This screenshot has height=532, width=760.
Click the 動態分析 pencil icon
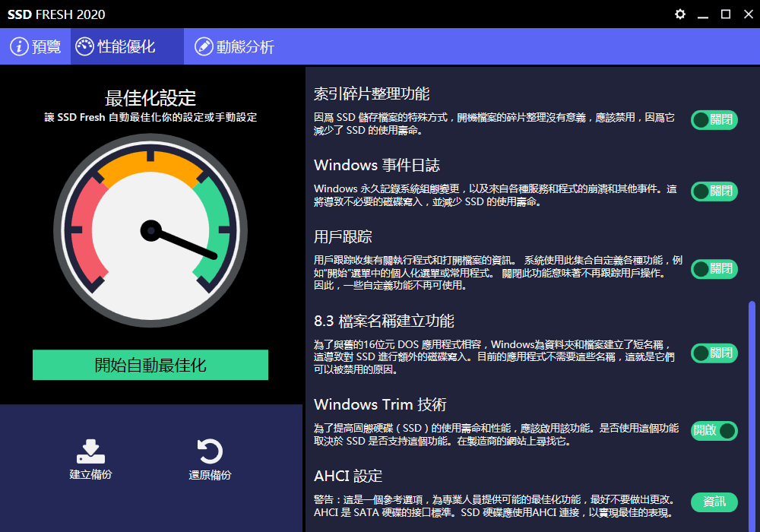click(204, 47)
